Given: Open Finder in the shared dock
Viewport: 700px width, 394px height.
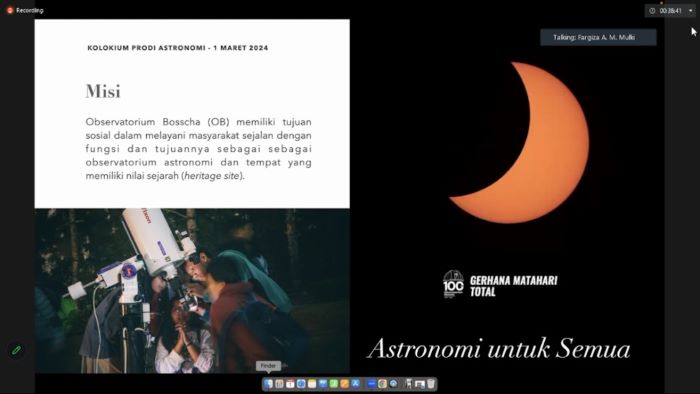Looking at the screenshot, I should pyautogui.click(x=268, y=384).
